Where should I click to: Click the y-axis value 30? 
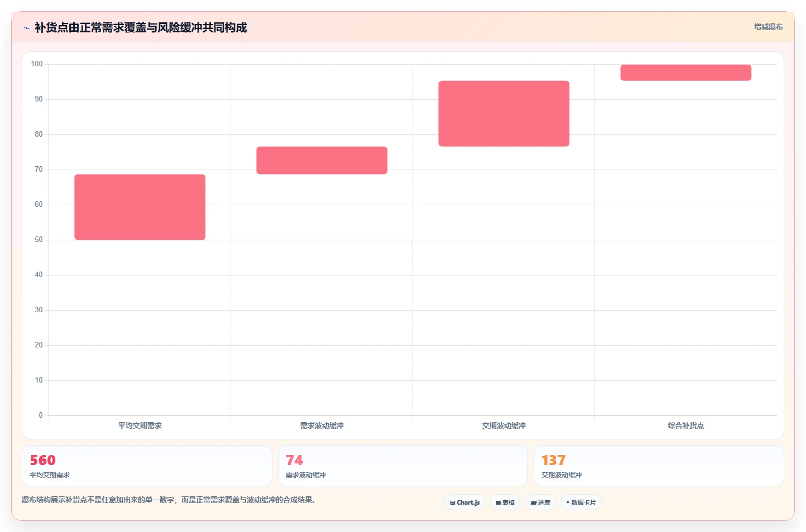[x=39, y=310]
